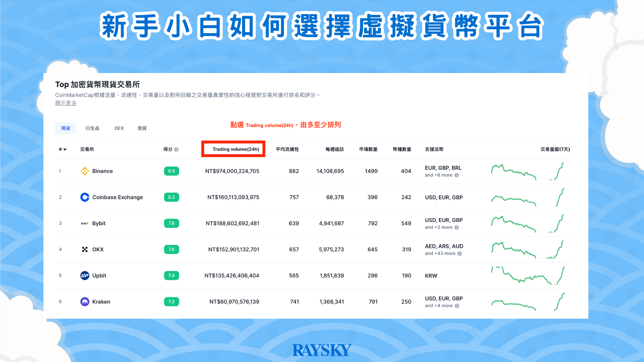
Task: Click OKX score badge 7.6
Action: [x=171, y=249]
